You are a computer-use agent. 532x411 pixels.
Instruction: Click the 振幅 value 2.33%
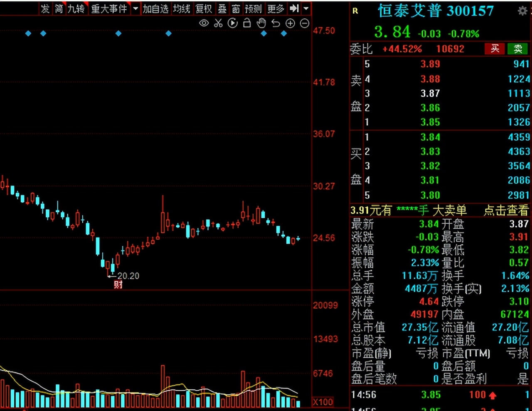[x=425, y=263]
